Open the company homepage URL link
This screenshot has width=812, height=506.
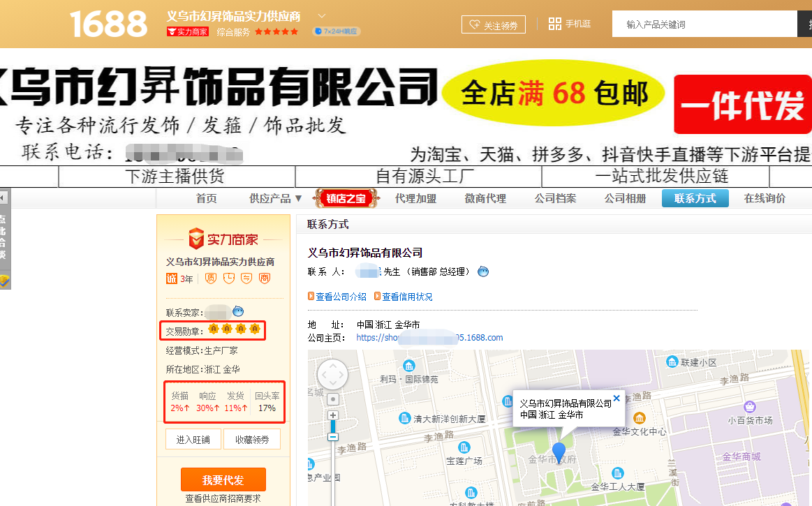429,338
